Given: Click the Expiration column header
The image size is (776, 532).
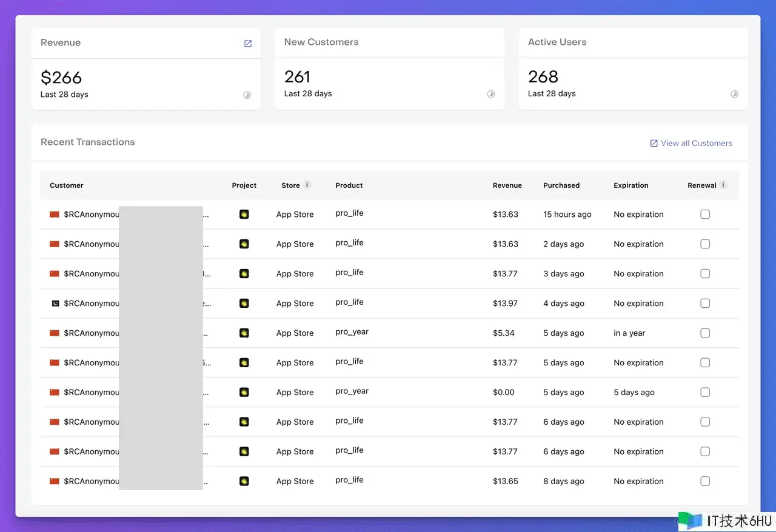Looking at the screenshot, I should 630,185.
